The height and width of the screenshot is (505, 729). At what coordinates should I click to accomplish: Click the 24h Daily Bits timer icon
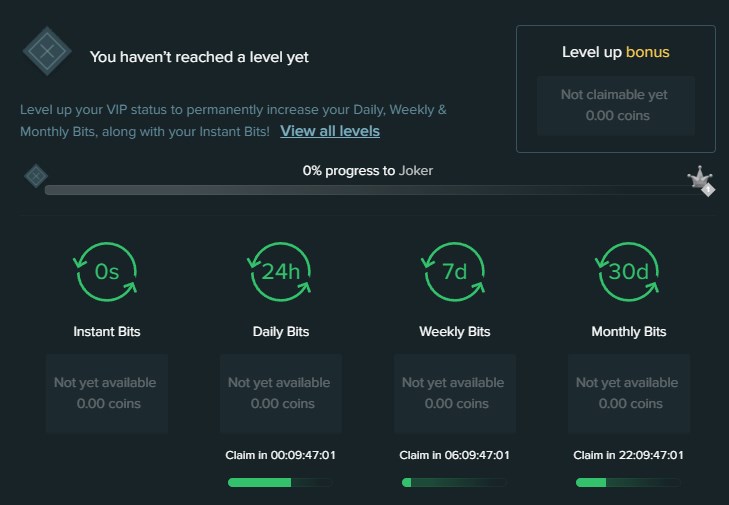(x=281, y=271)
